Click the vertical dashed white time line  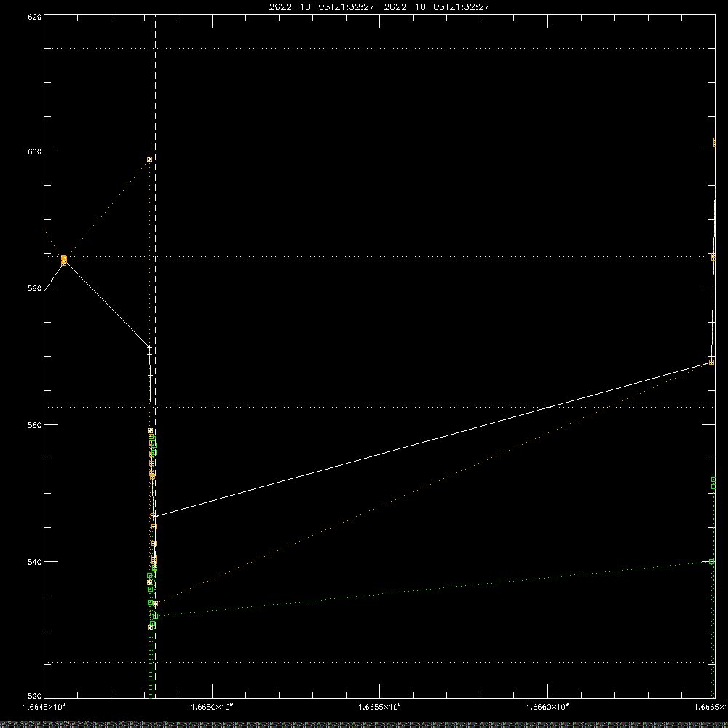tap(156, 356)
